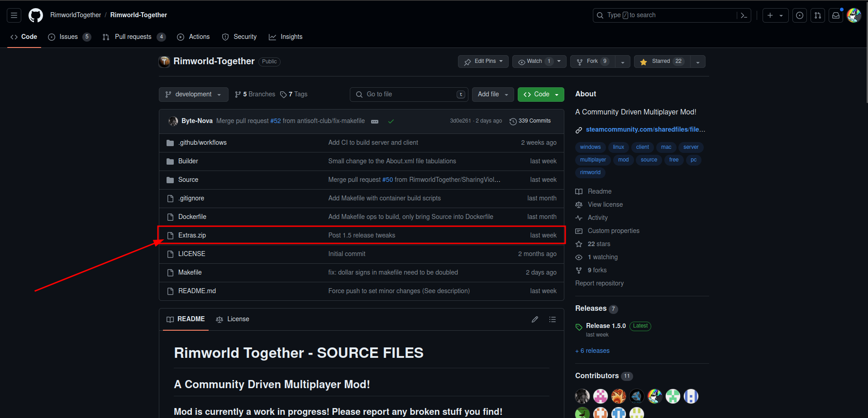868x418 pixels.
Task: Open the Activity link in About
Action: pyautogui.click(x=597, y=218)
